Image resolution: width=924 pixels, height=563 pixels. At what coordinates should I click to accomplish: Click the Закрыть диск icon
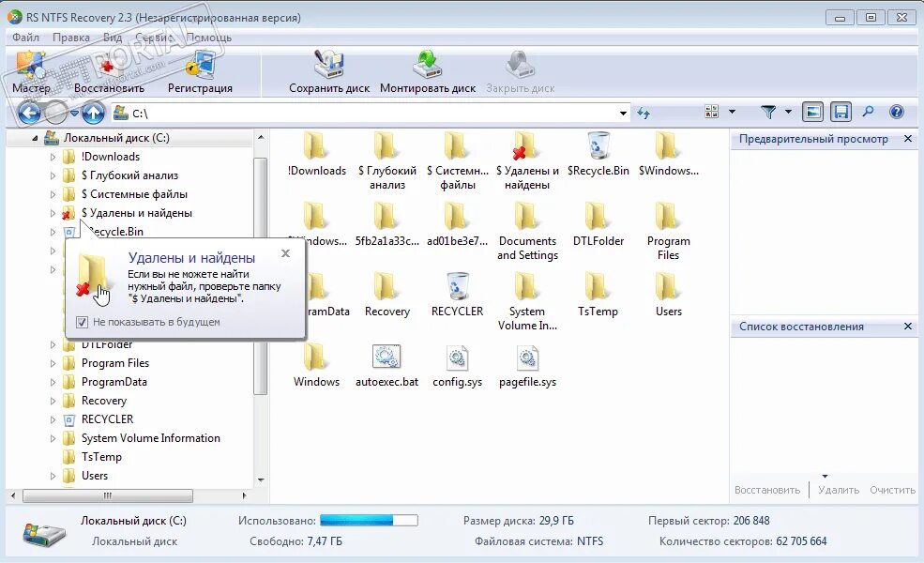coord(521,70)
